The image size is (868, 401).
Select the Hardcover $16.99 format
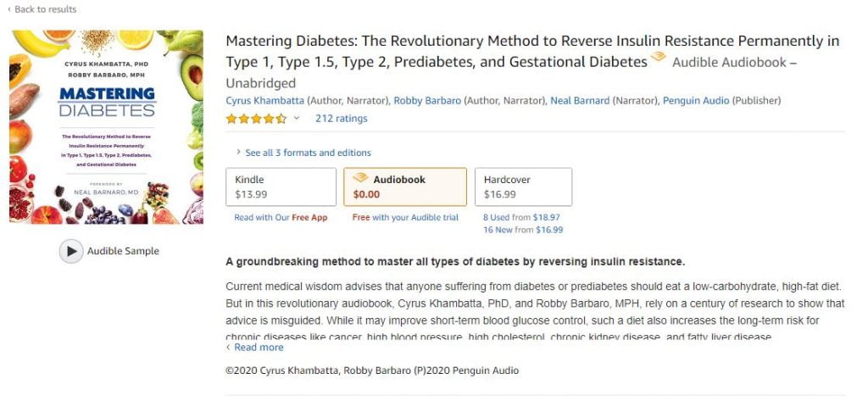524,187
